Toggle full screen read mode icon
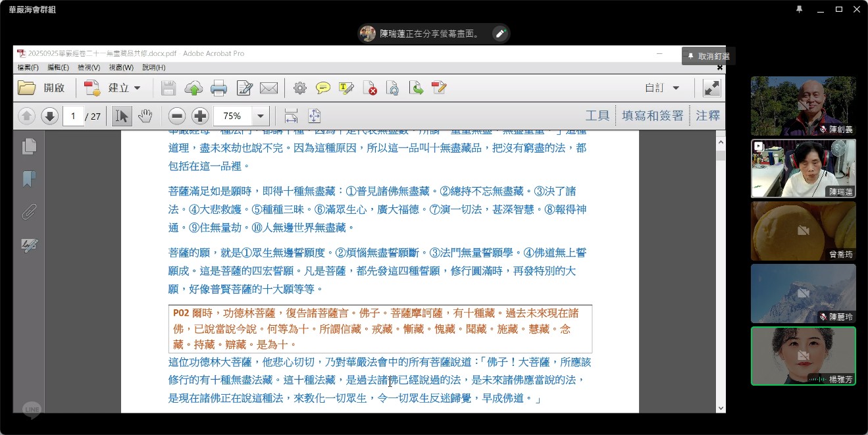868x435 pixels. click(x=711, y=88)
